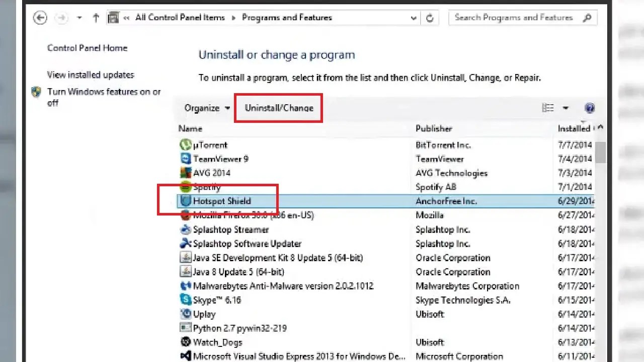
Task: Click the search magnifier icon
Action: click(x=587, y=18)
